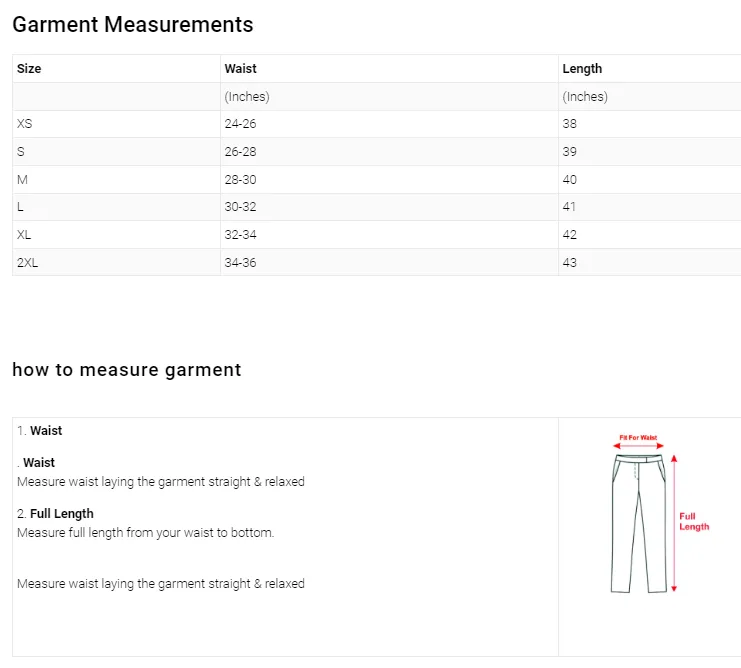Click the bold Full Length step title
The height and width of the screenshot is (668, 741).
[62, 514]
